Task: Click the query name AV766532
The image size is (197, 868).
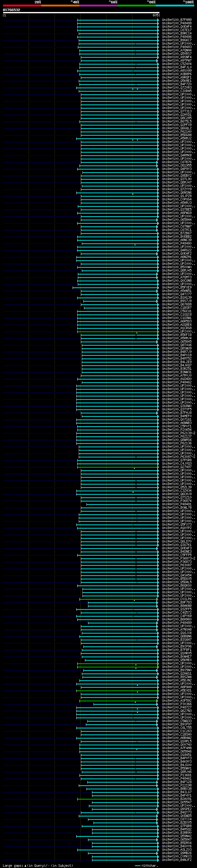Action: tap(11, 10)
